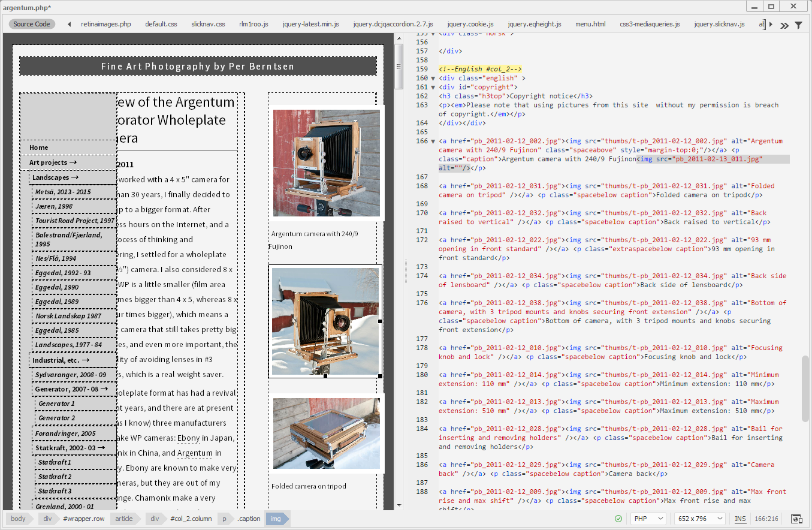Viewport: 812px width, 530px height.
Task: Select #wrapper.row in tag selector
Action: (83, 519)
